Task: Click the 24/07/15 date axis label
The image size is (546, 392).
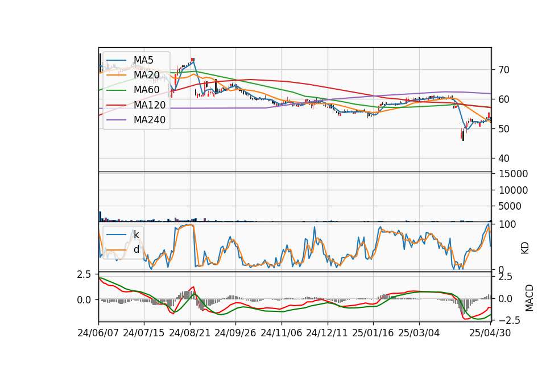Action: [x=144, y=333]
